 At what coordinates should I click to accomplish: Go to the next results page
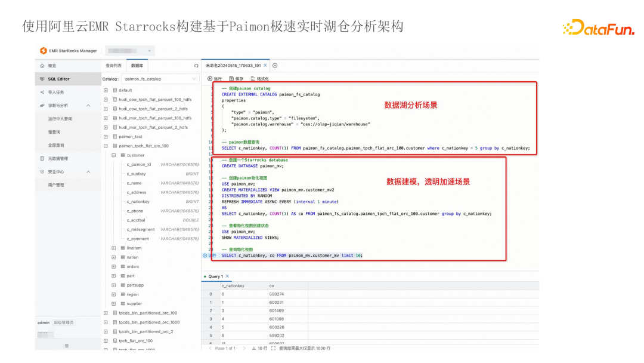(244, 348)
